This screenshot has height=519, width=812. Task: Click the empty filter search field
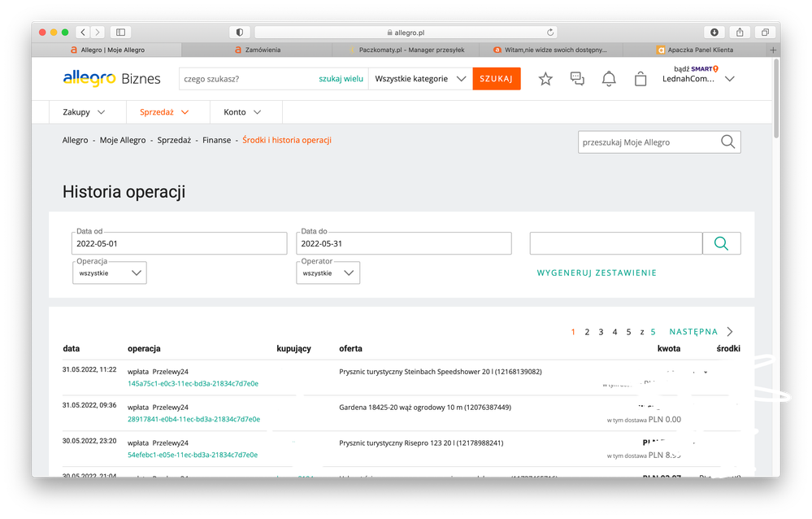point(616,243)
